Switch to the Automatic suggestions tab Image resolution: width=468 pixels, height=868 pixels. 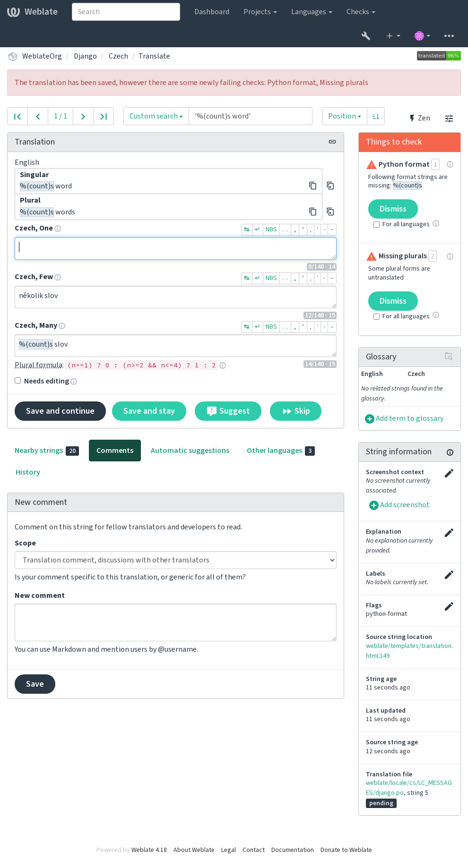pos(190,451)
